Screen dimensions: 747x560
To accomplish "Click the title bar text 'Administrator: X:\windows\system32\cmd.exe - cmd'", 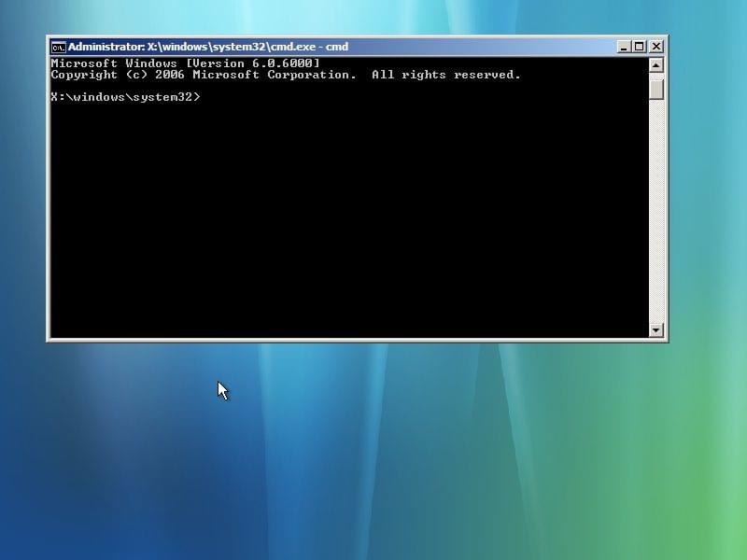I will click(207, 47).
